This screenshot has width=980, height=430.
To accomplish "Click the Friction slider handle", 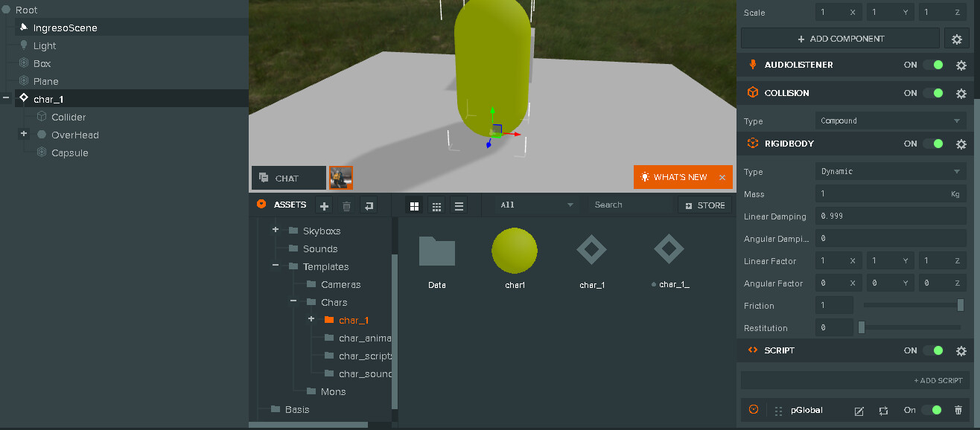I will coord(961,305).
